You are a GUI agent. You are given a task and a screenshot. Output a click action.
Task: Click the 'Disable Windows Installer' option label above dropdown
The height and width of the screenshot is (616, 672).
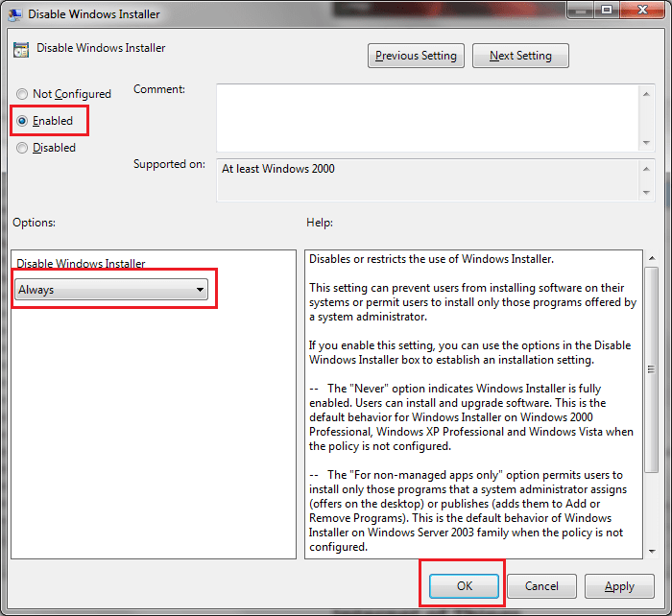(81, 264)
